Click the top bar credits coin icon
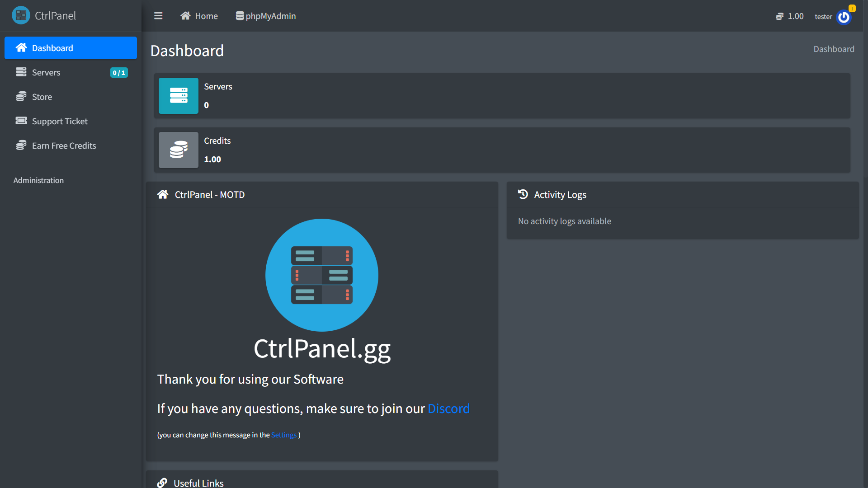Viewport: 868px width, 488px height. pyautogui.click(x=779, y=16)
